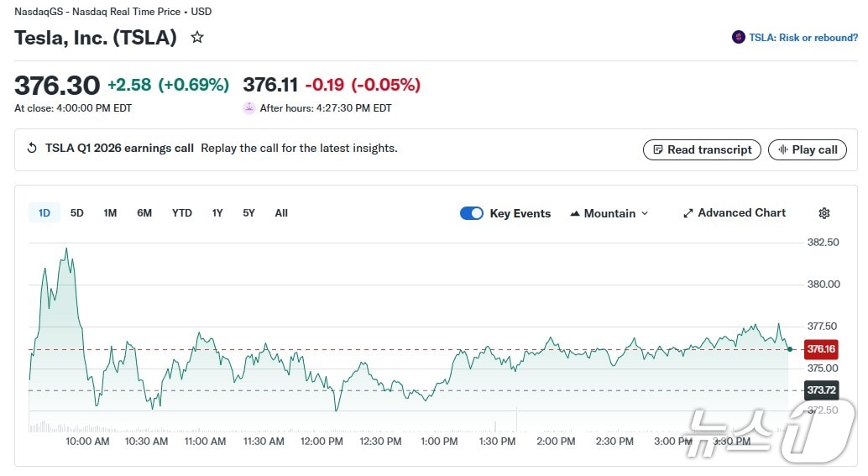This screenshot has height=476, width=868.
Task: Click the purple TSLA analysis icon
Action: click(x=739, y=38)
